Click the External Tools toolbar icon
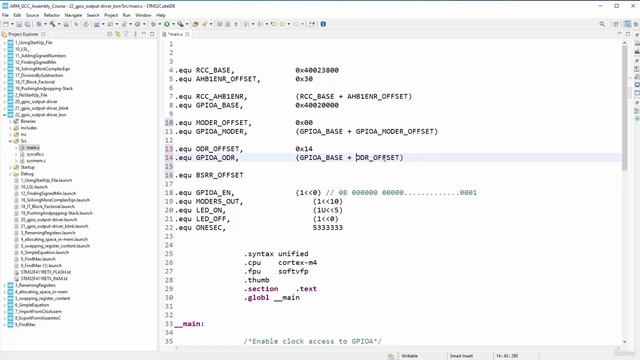This screenshot has width=640, height=360. click(x=180, y=24)
